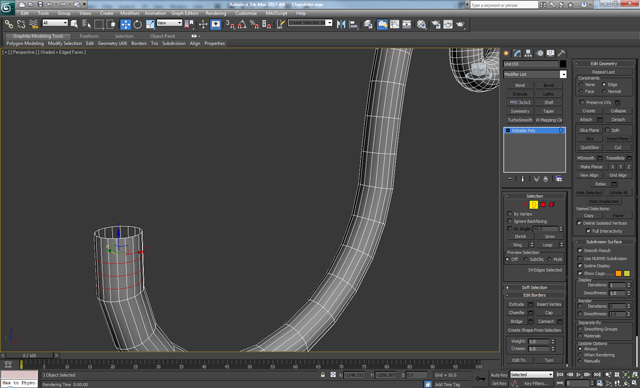640x388 pixels.
Task: Click Create Shape From Selection
Action: click(x=534, y=330)
